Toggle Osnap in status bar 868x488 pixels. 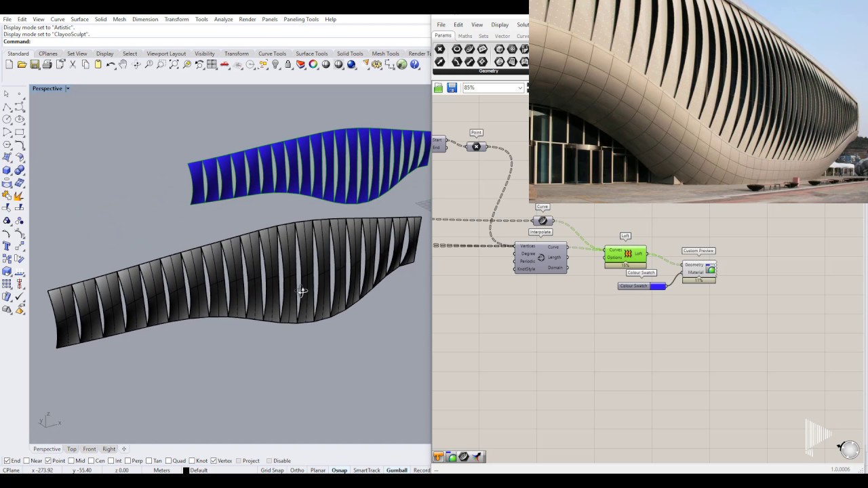coord(339,470)
